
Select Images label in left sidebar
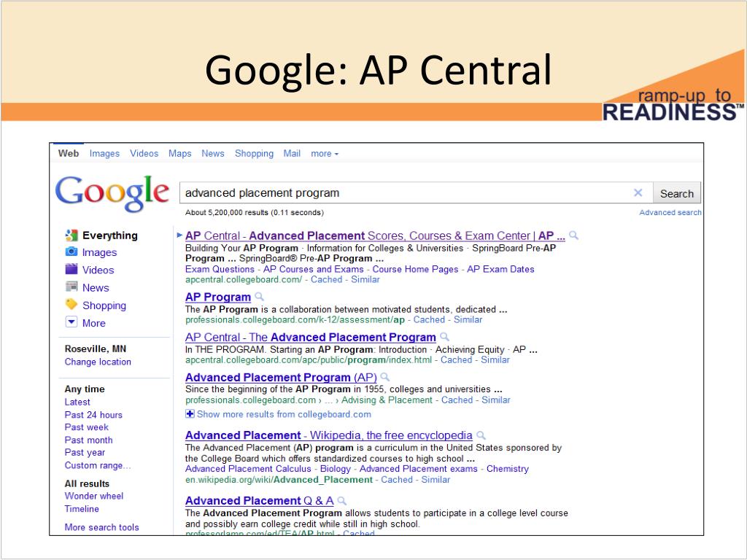pos(99,252)
